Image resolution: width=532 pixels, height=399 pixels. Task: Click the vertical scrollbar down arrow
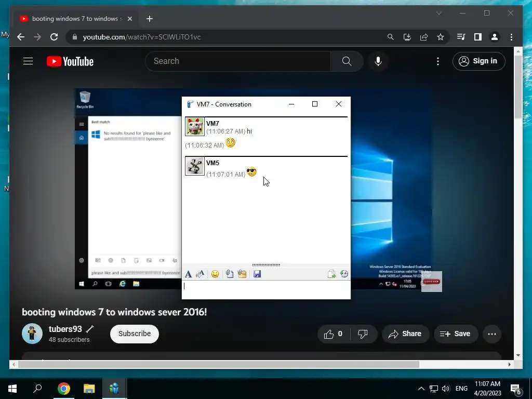[x=518, y=355]
